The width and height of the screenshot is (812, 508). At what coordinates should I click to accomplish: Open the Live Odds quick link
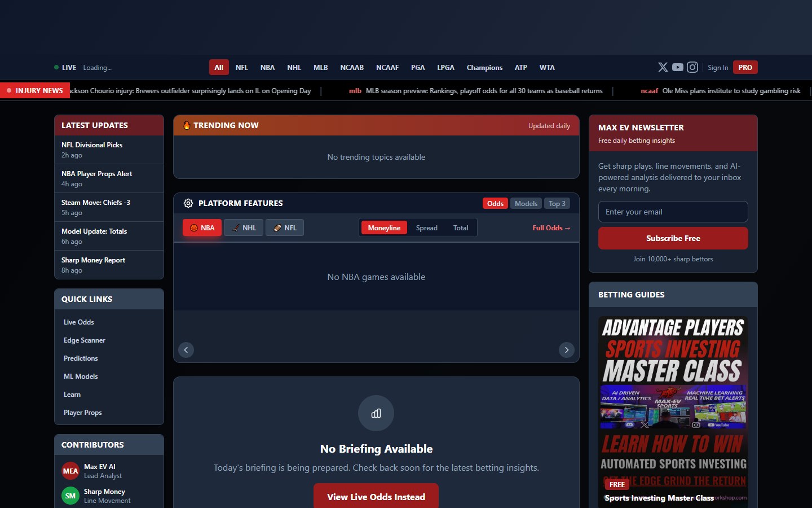pos(79,322)
